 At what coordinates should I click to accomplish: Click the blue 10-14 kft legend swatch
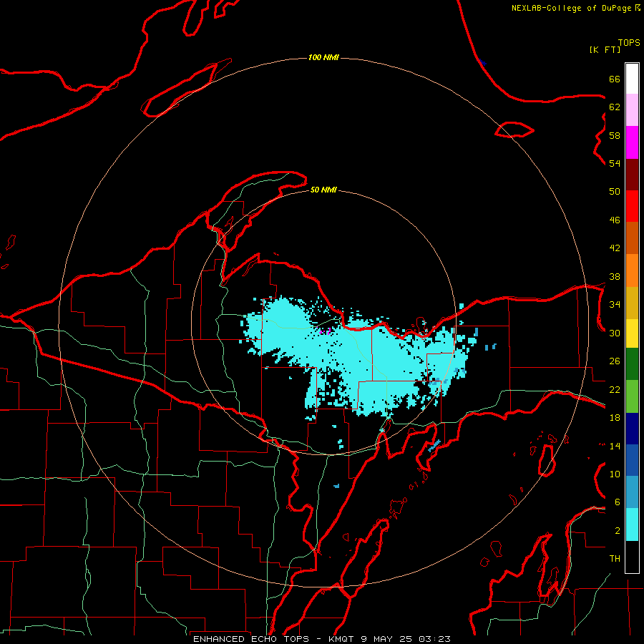632,460
